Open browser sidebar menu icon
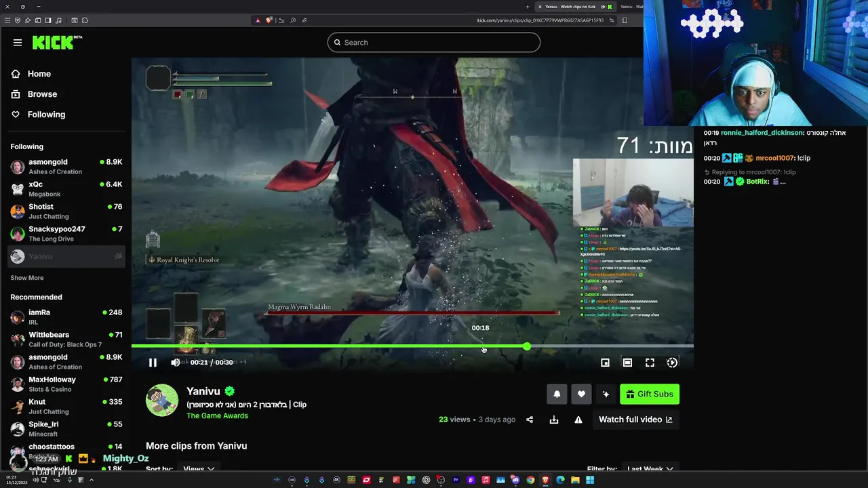The height and width of the screenshot is (488, 868). point(7,20)
